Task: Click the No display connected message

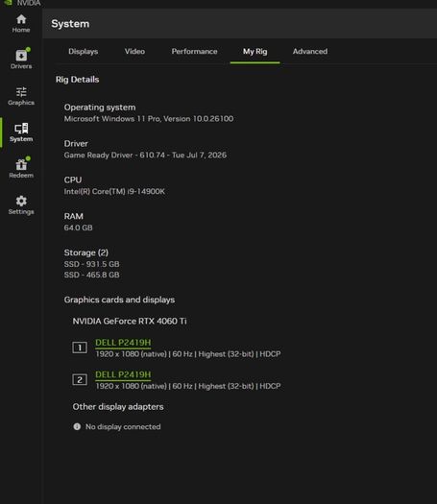Action: (x=123, y=427)
